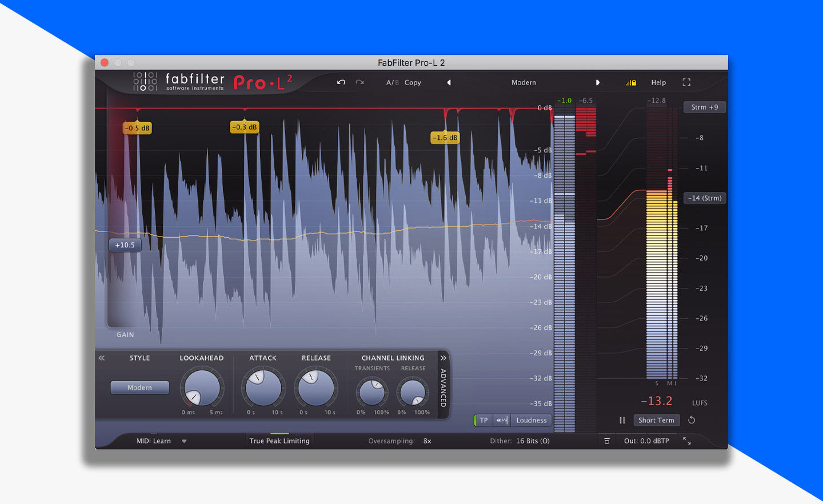Click the FabFilter logo icon
This screenshot has height=504, width=823.
click(145, 81)
